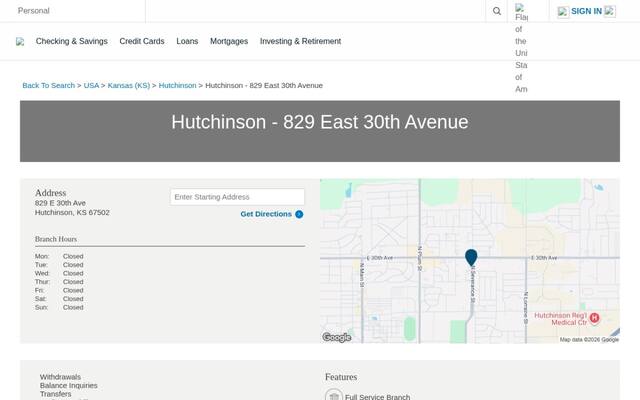
Task: Click Kansas (KS) breadcrumb link
Action: pyautogui.click(x=129, y=85)
